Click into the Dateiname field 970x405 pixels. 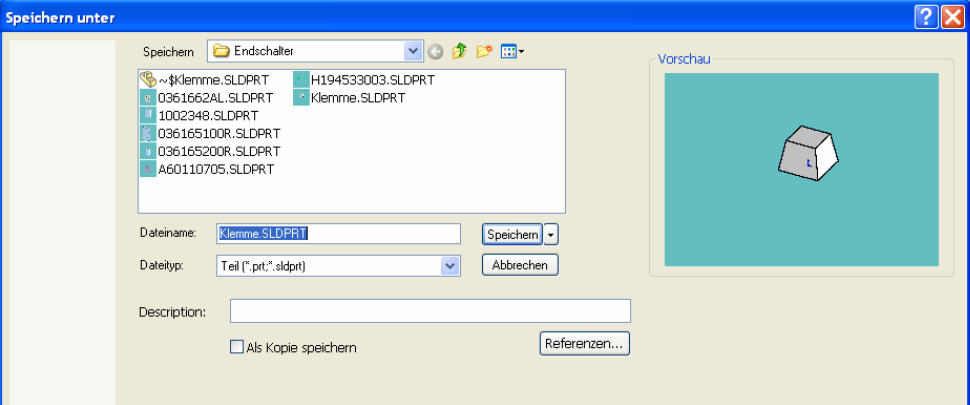[338, 234]
